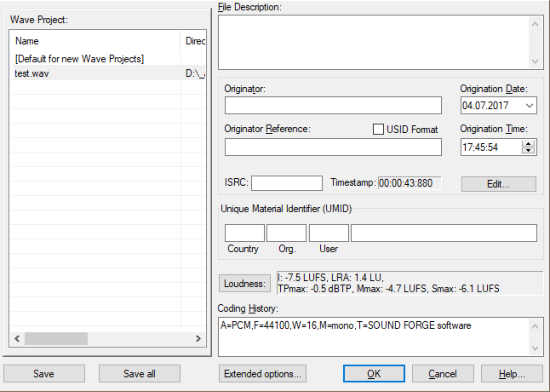Click the D:\_ directory cell of test.wav

pos(194,73)
